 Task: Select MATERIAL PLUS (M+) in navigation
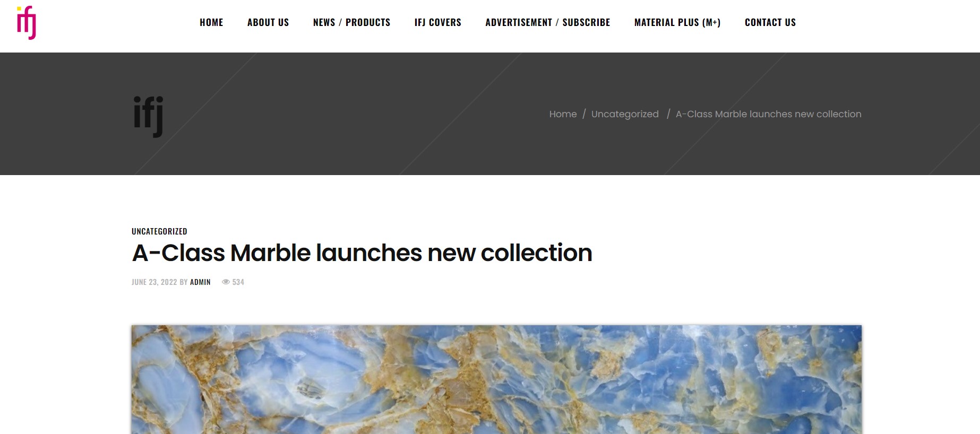[677, 22]
